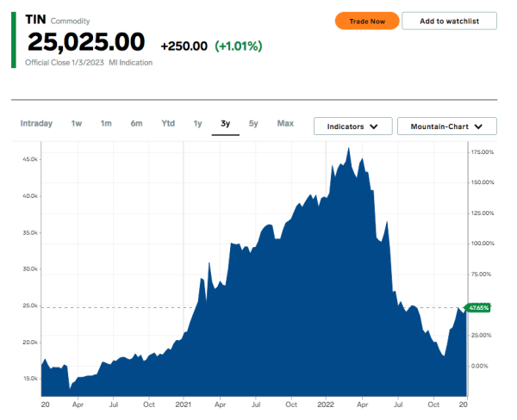
Task: Add TIN to watchlist
Action: tap(449, 21)
